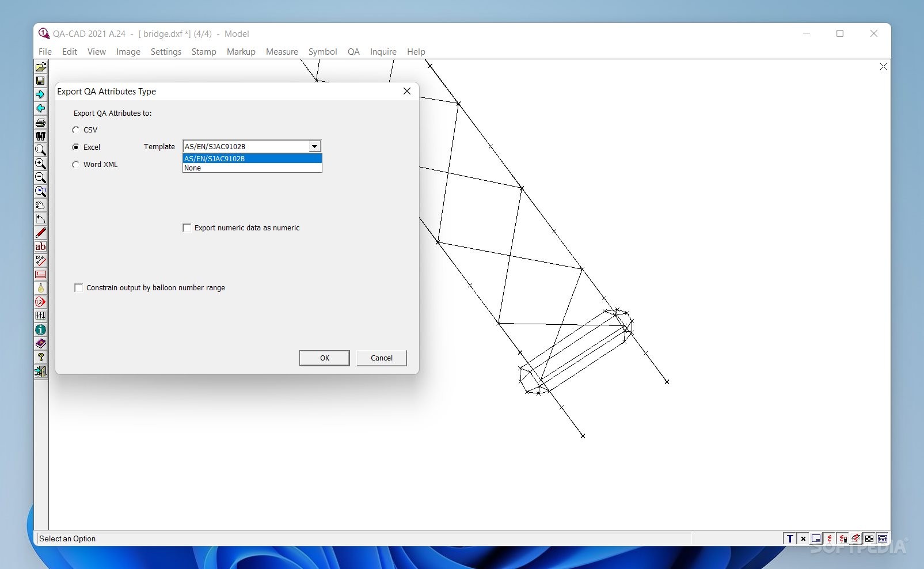Viewport: 924px width, 569px height.
Task: Click the squiggle with lock status icon
Action: tap(843, 539)
